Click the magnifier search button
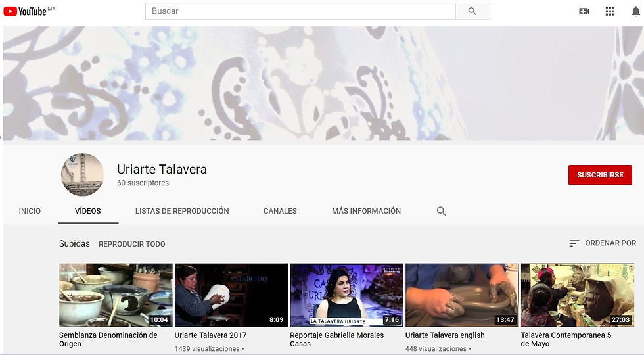 pyautogui.click(x=472, y=11)
